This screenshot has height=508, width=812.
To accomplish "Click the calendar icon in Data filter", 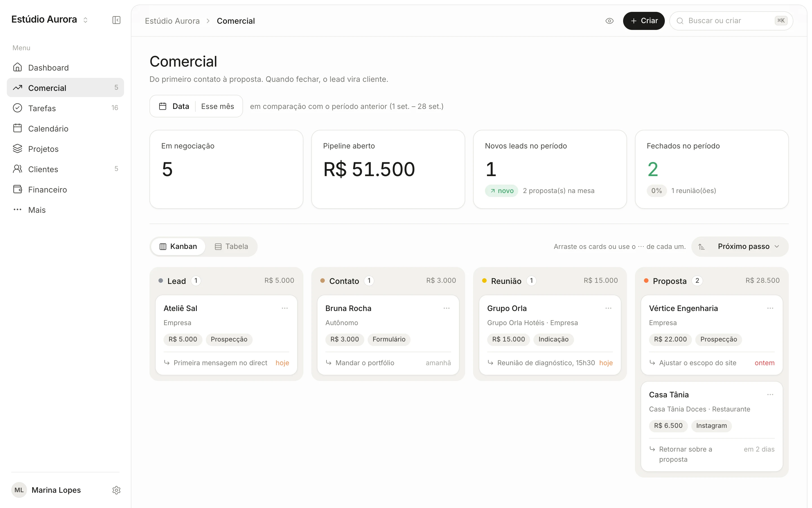I will (x=163, y=106).
